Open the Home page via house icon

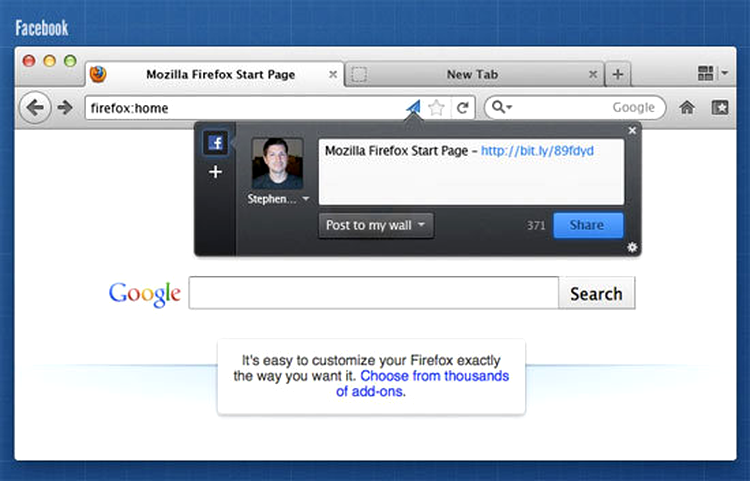click(687, 107)
